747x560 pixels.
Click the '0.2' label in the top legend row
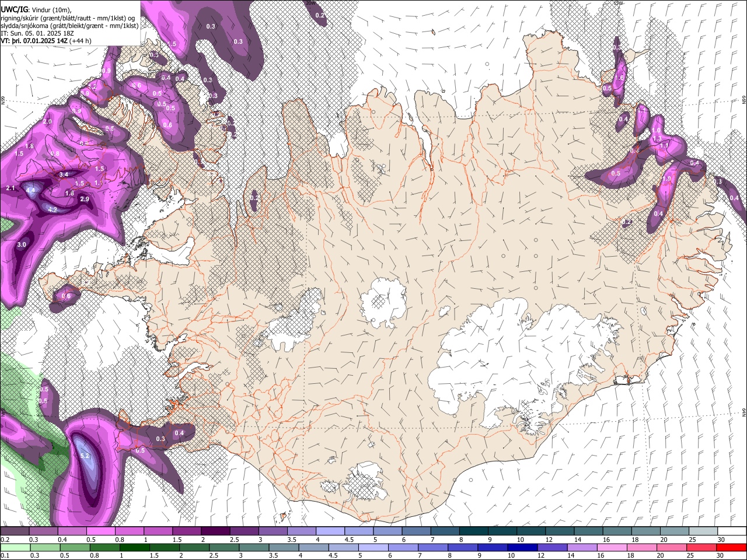(5, 540)
